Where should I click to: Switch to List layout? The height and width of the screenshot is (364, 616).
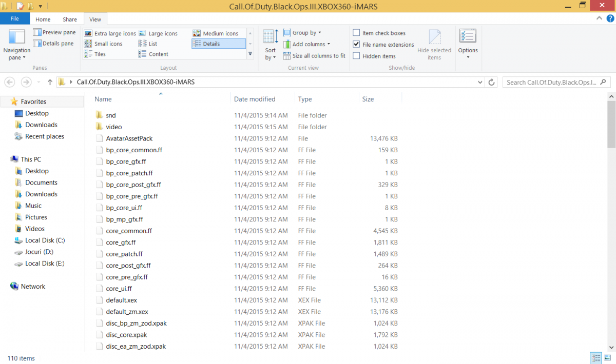(148, 44)
